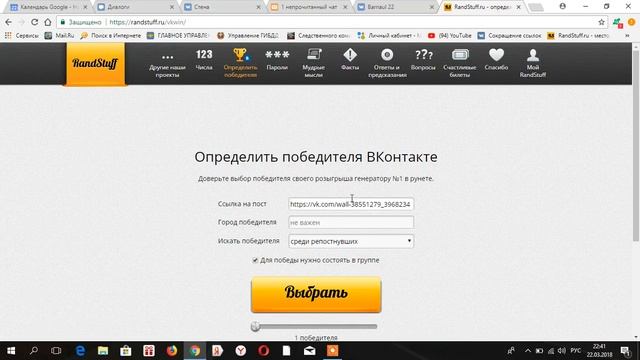The height and width of the screenshot is (360, 640).
Task: Launch Microsoft Edge from the taskbar
Action: point(80,351)
